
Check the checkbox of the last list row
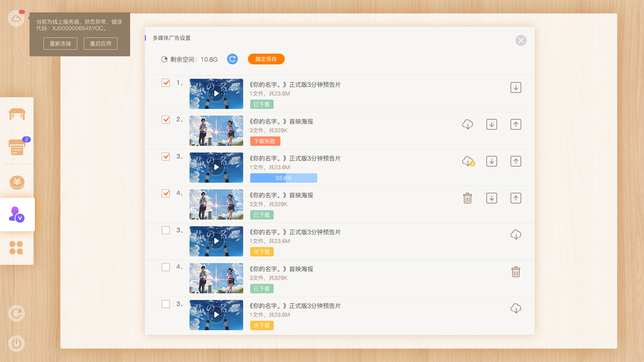pos(165,304)
